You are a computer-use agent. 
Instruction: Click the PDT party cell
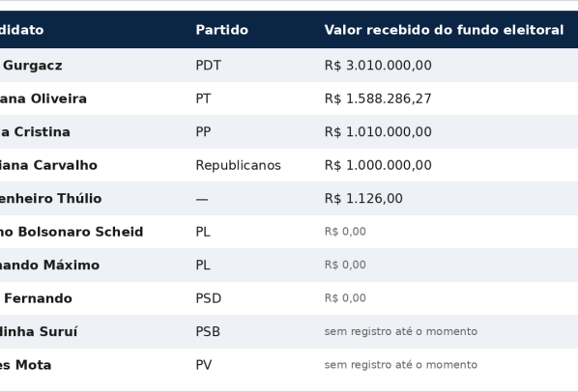point(208,66)
